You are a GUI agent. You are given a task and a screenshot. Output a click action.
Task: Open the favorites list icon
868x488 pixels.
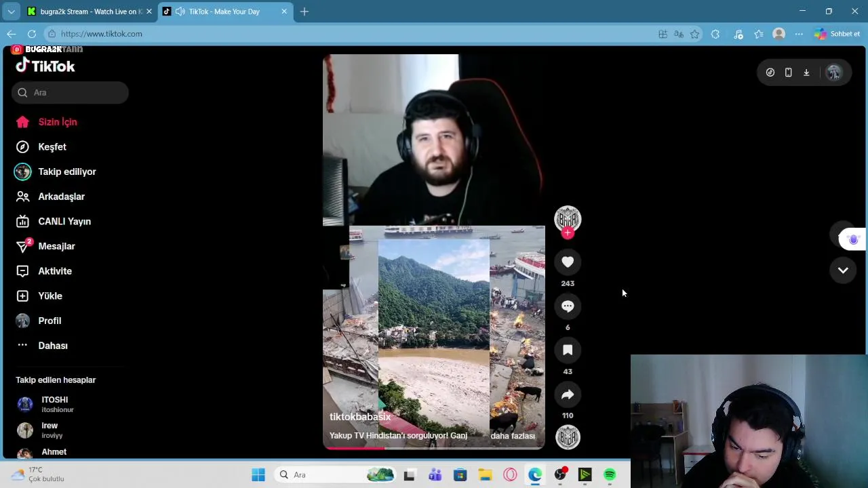(759, 34)
